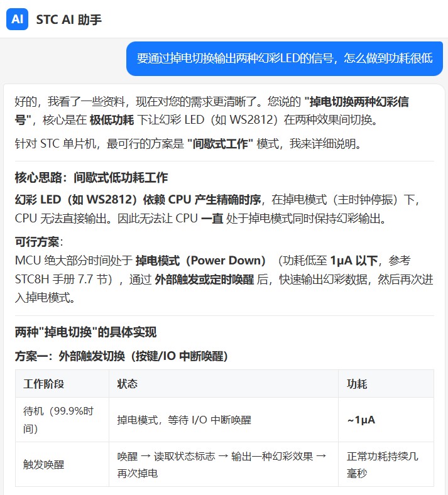Click the bold '一直' in CPU sentence
The width and height of the screenshot is (448, 495).
click(x=212, y=218)
